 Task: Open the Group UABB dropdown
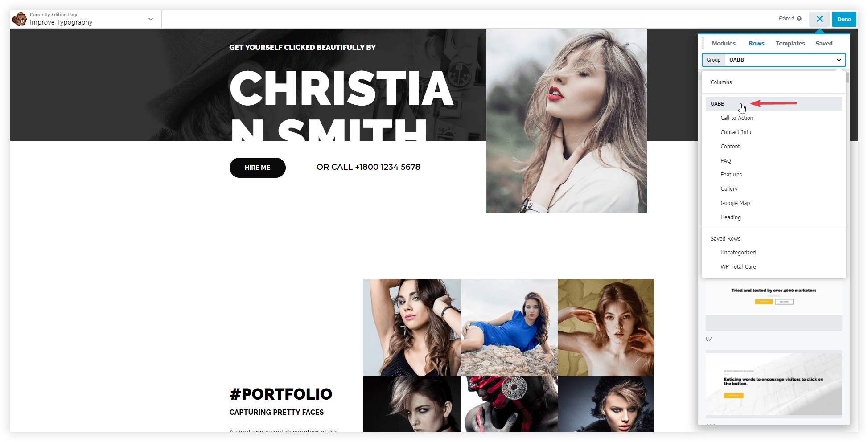pyautogui.click(x=773, y=60)
